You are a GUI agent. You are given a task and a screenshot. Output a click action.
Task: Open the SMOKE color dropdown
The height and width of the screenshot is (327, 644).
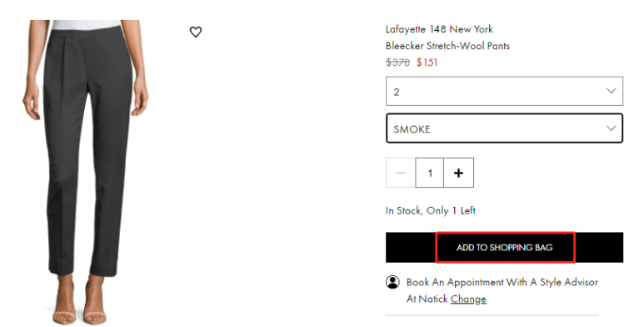coord(504,128)
